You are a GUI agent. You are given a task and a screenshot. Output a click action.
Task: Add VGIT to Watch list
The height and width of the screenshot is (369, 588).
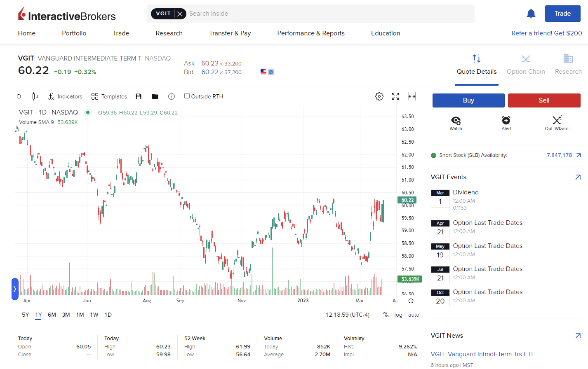(x=456, y=123)
